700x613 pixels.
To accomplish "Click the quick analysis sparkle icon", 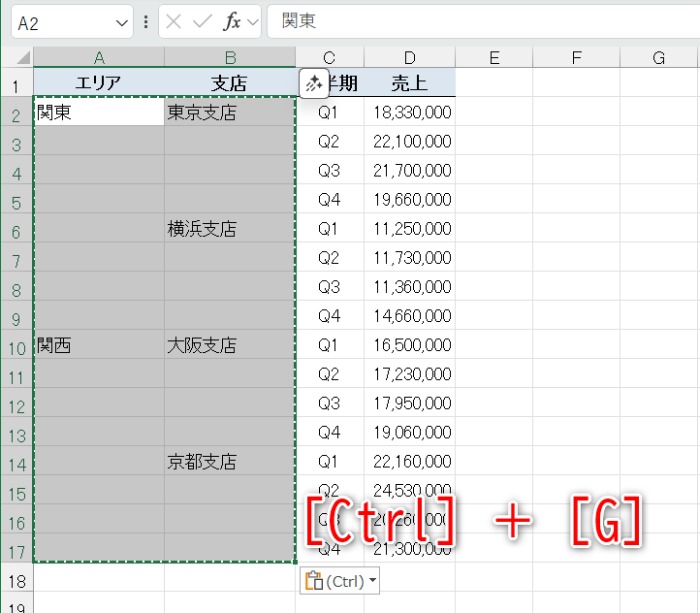I will coord(314,83).
